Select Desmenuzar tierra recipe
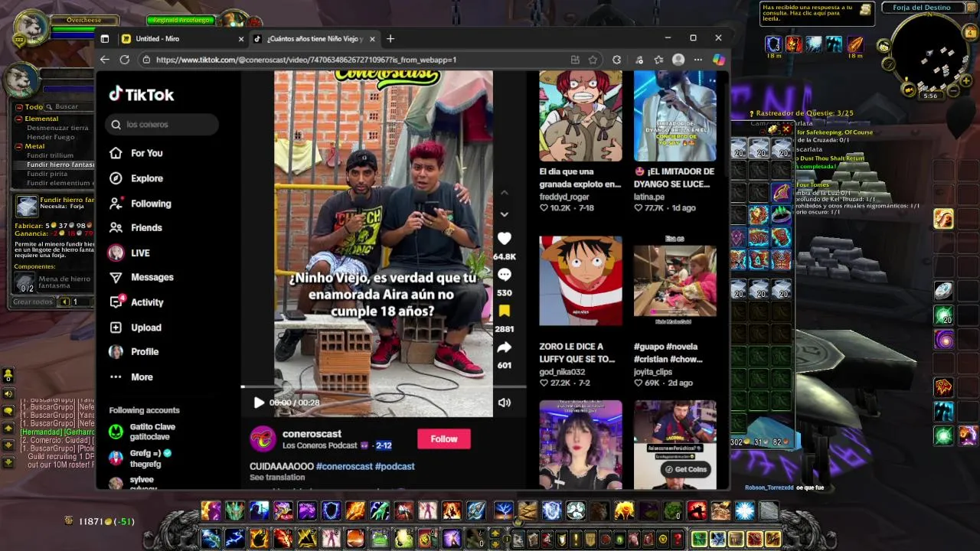 (x=57, y=128)
